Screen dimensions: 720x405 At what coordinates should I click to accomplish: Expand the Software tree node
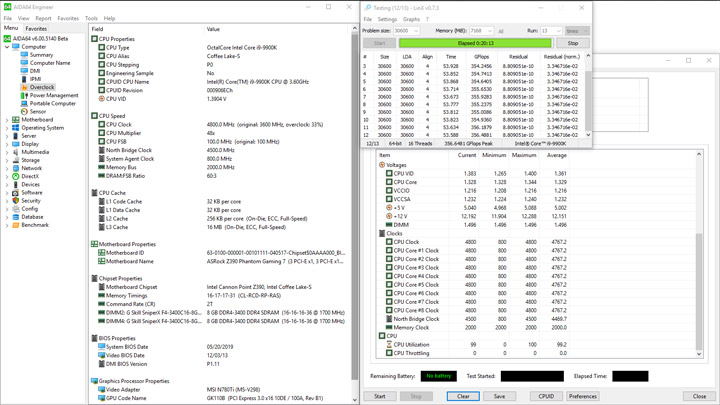point(7,193)
